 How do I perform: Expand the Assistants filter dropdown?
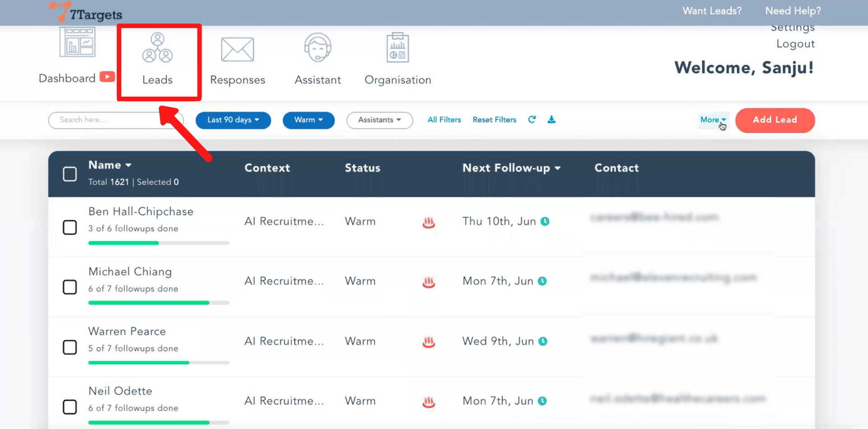(x=379, y=120)
